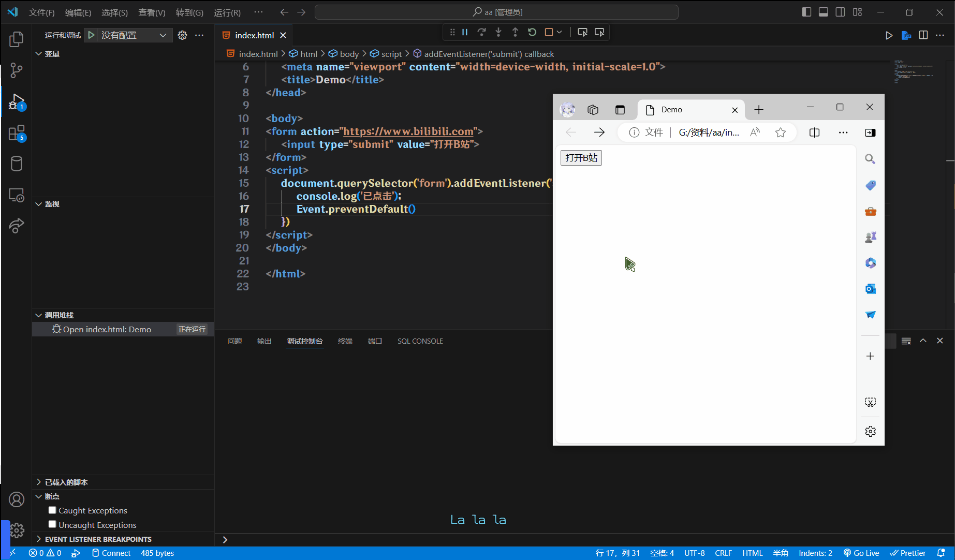Open debug configuration dropdown 没有配置
The image size is (955, 560).
[x=134, y=35]
